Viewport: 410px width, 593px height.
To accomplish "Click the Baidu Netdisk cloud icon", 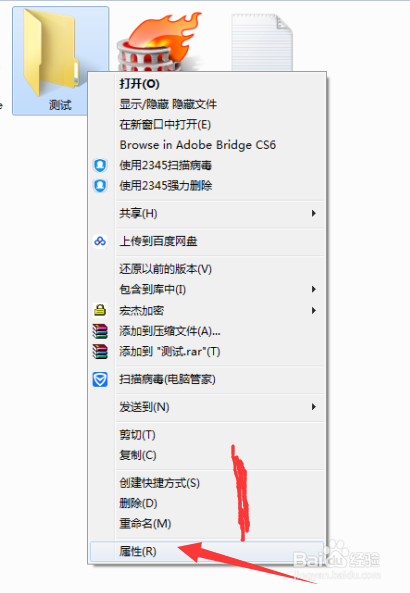I will (x=100, y=241).
